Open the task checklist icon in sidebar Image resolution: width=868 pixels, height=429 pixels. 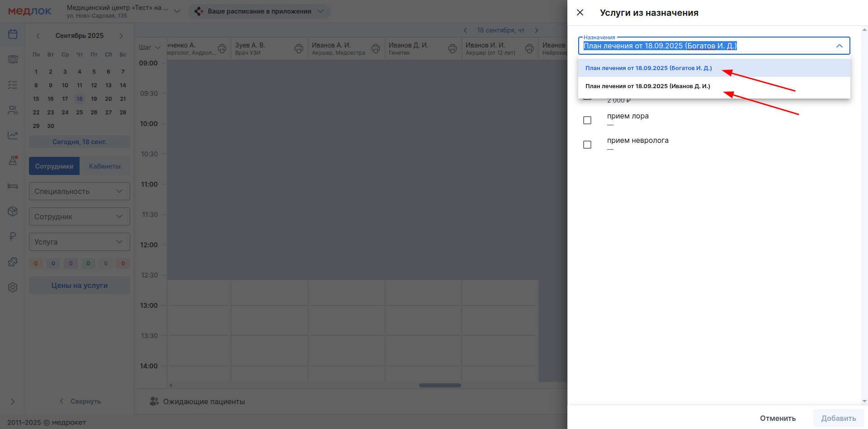[13, 85]
